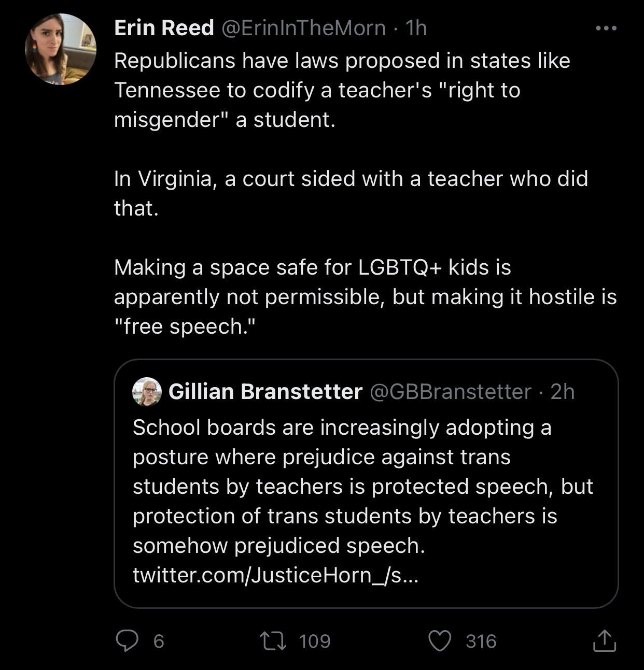This screenshot has height=670, width=644.
Task: Click the reply count 6
Action: click(x=159, y=642)
